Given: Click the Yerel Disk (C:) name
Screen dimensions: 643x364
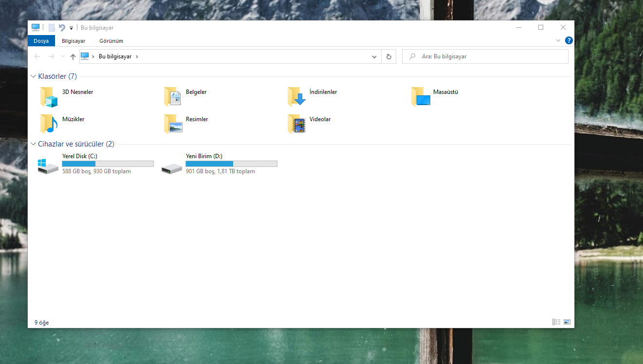Looking at the screenshot, I should point(80,156).
